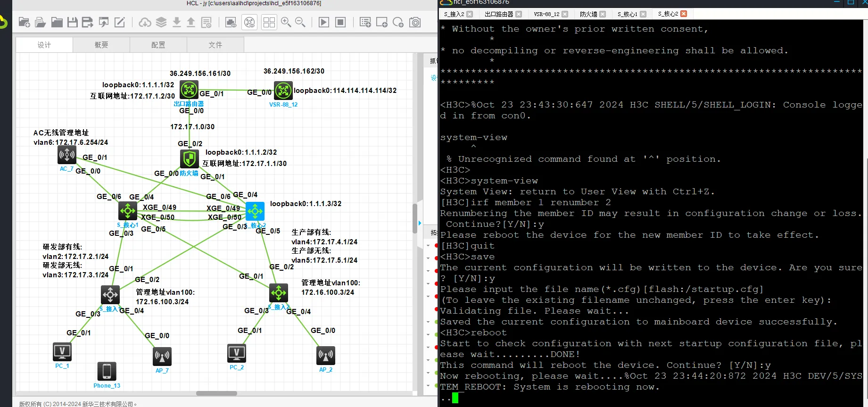Click the 172.17.1.0/30 subnet label
The width and height of the screenshot is (868, 407).
[192, 127]
